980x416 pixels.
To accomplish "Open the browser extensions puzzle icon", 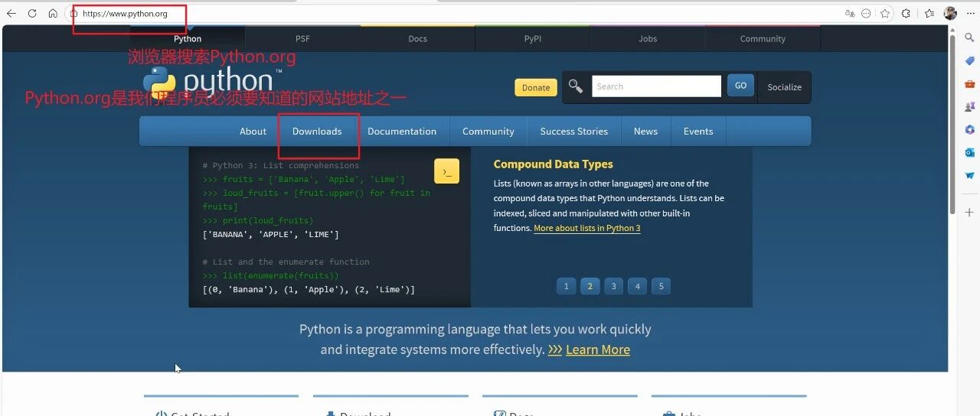I will (906, 14).
